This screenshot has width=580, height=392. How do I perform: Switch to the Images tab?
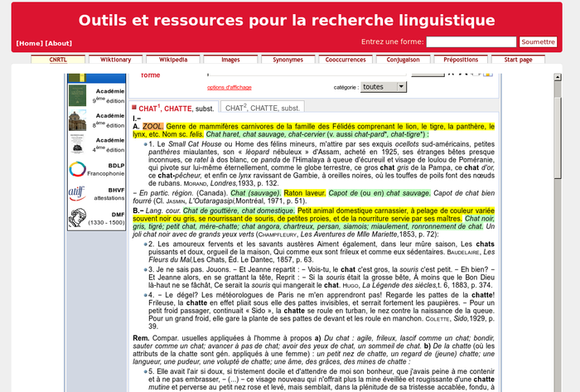[230, 60]
